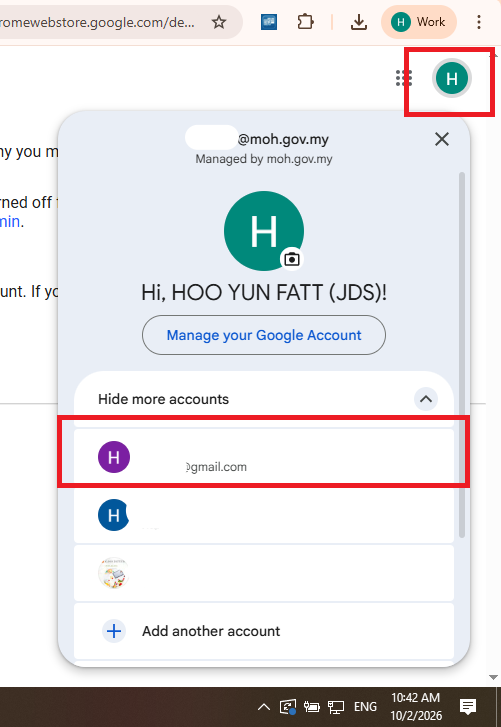Screen dimensions: 501x727
Task: Switch to the purple H gmail.com account
Action: [x=264, y=457]
